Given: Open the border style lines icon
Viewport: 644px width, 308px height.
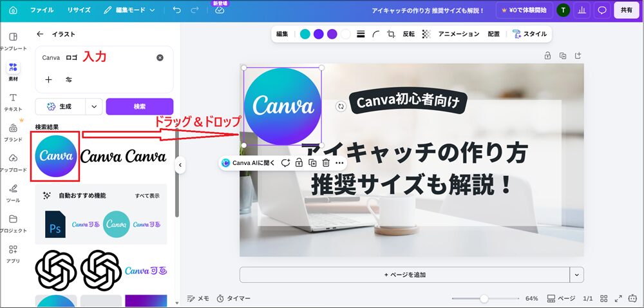Looking at the screenshot, I should 361,34.
